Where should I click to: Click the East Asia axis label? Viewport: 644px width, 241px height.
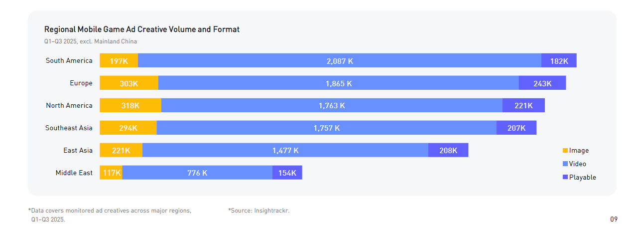78,151
